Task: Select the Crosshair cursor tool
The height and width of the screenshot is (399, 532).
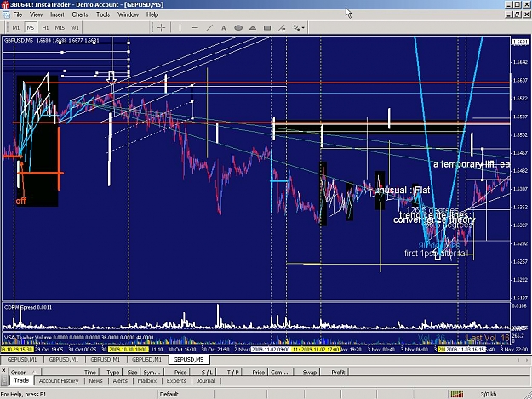Action: (x=161, y=28)
